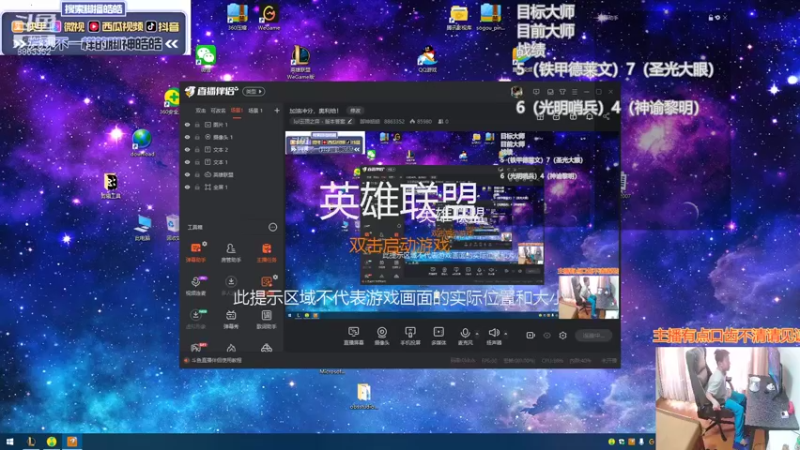Viewport: 800px width, 450px height.
Task: Hide the 图片 1 layer via eye icon
Action: click(187, 124)
